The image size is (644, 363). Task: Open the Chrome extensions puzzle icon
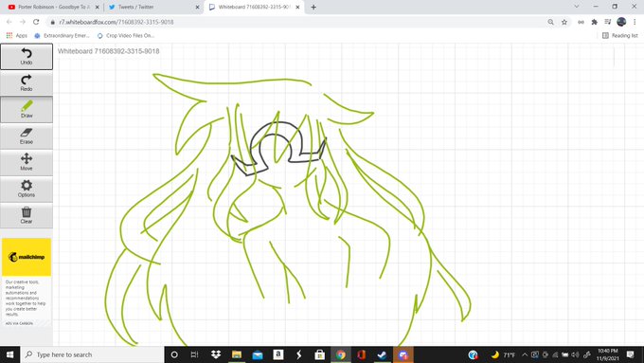(595, 22)
